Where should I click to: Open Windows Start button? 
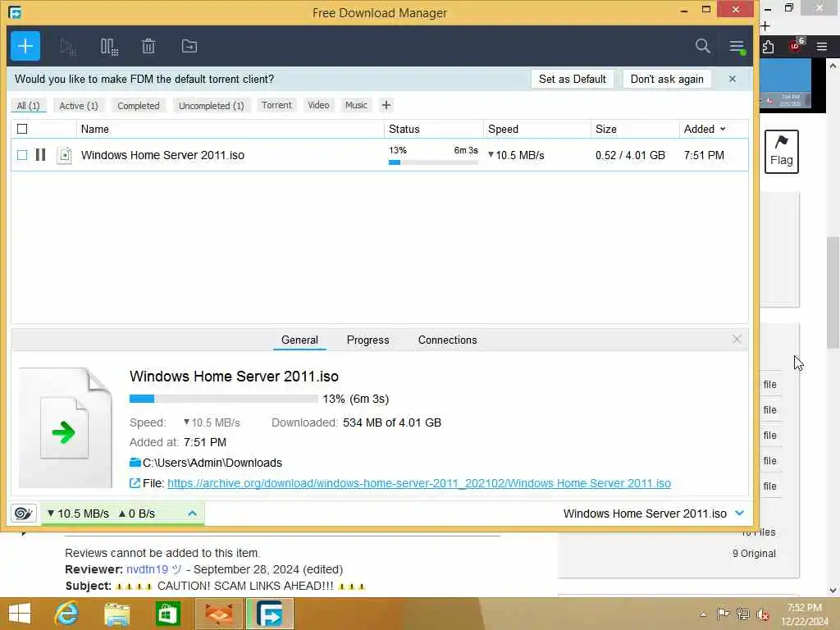point(20,614)
